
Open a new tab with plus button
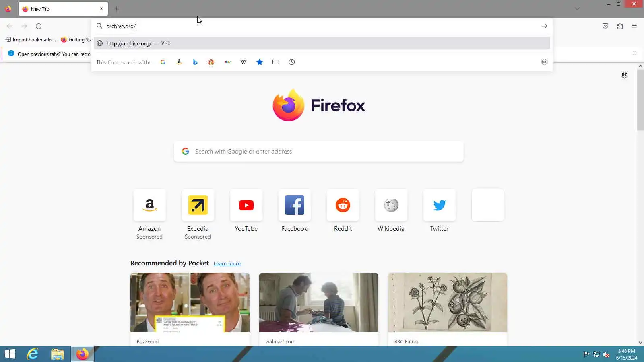tap(117, 9)
